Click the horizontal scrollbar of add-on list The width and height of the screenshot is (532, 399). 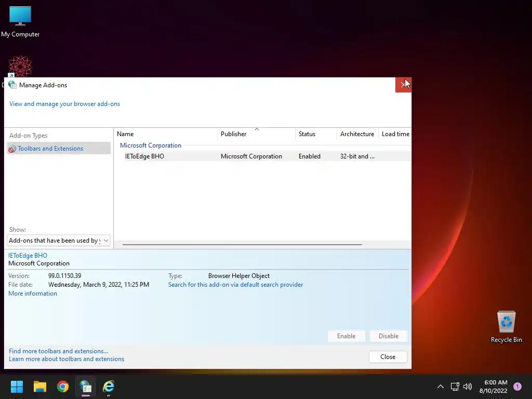pyautogui.click(x=242, y=244)
